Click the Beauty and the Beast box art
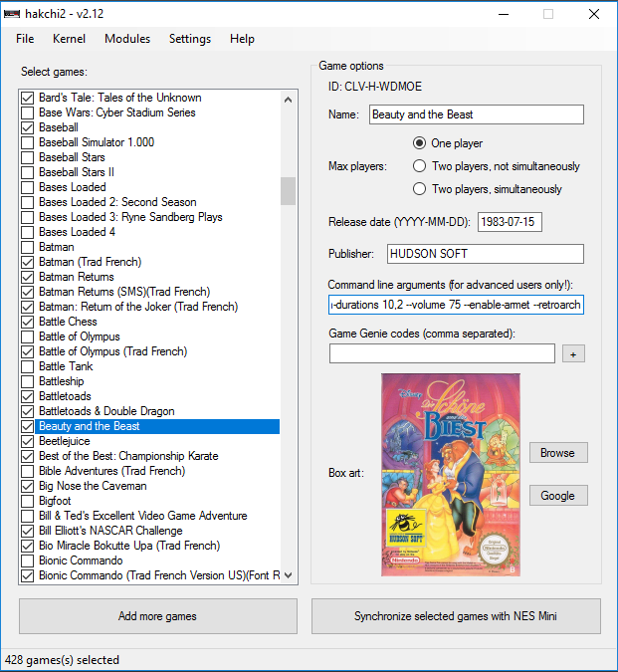The height and width of the screenshot is (672, 618). 451,474
